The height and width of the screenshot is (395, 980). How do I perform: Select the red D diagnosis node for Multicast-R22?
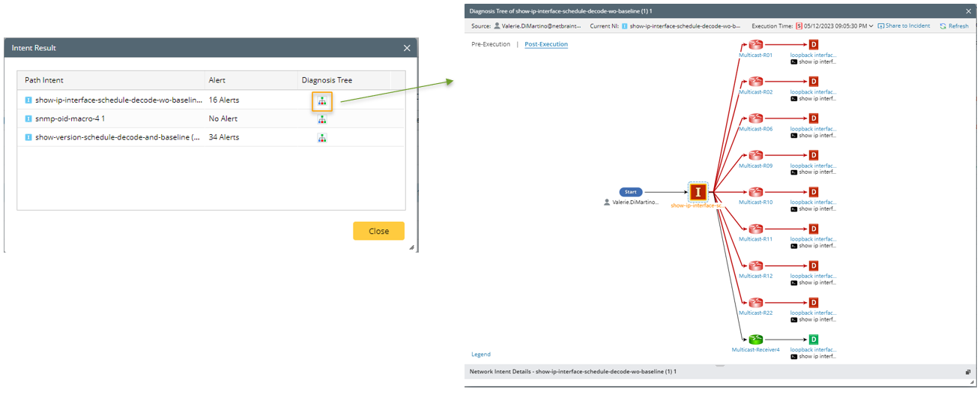[813, 302]
